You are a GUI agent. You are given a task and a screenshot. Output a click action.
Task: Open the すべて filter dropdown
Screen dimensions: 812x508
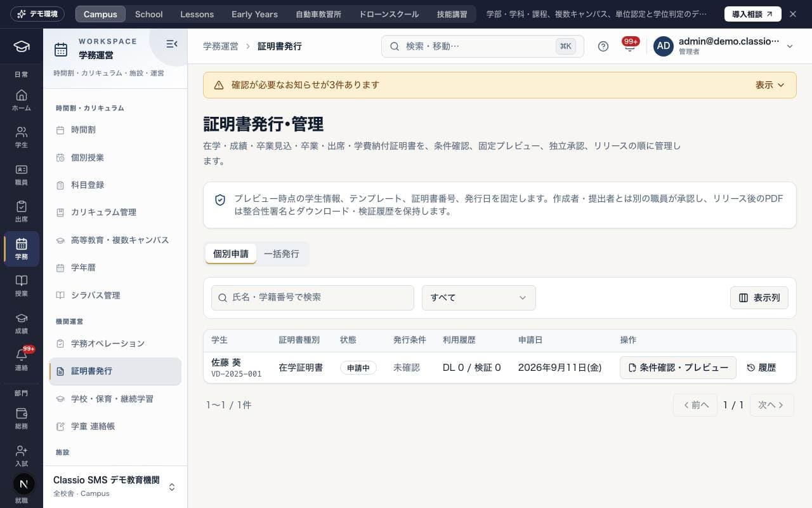tap(479, 298)
